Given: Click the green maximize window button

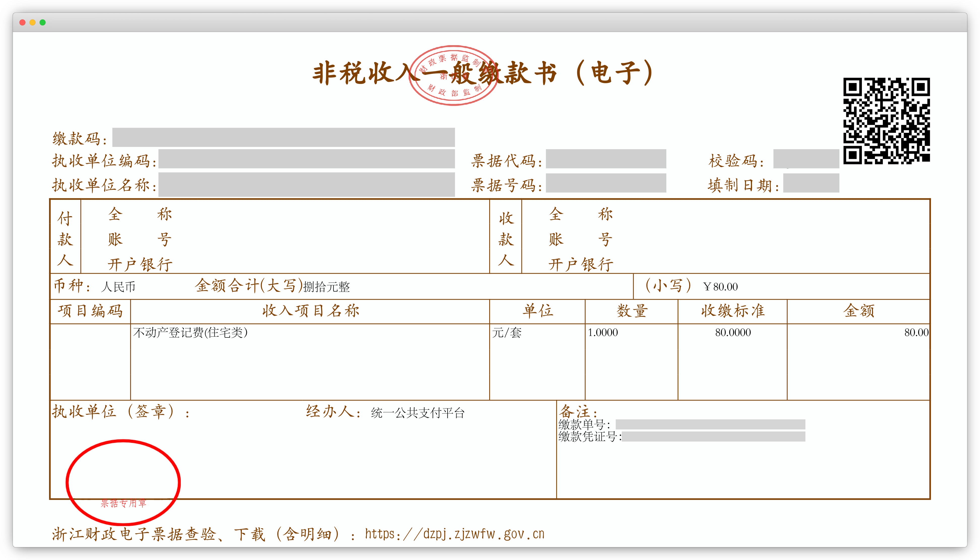Looking at the screenshot, I should click(x=43, y=23).
